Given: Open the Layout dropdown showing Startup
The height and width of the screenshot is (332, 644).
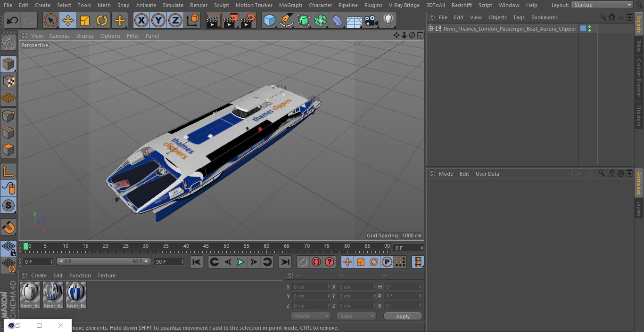Looking at the screenshot, I should (x=603, y=5).
